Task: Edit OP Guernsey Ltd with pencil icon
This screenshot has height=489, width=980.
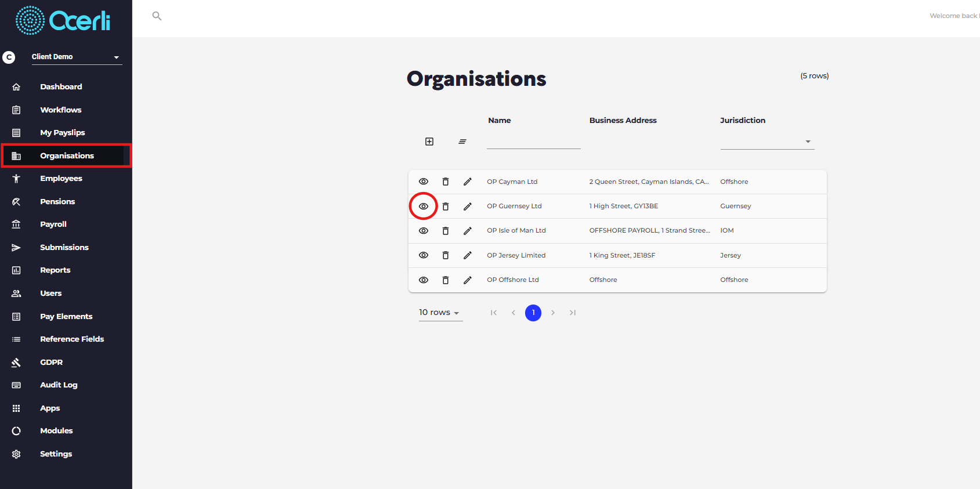Action: click(468, 207)
